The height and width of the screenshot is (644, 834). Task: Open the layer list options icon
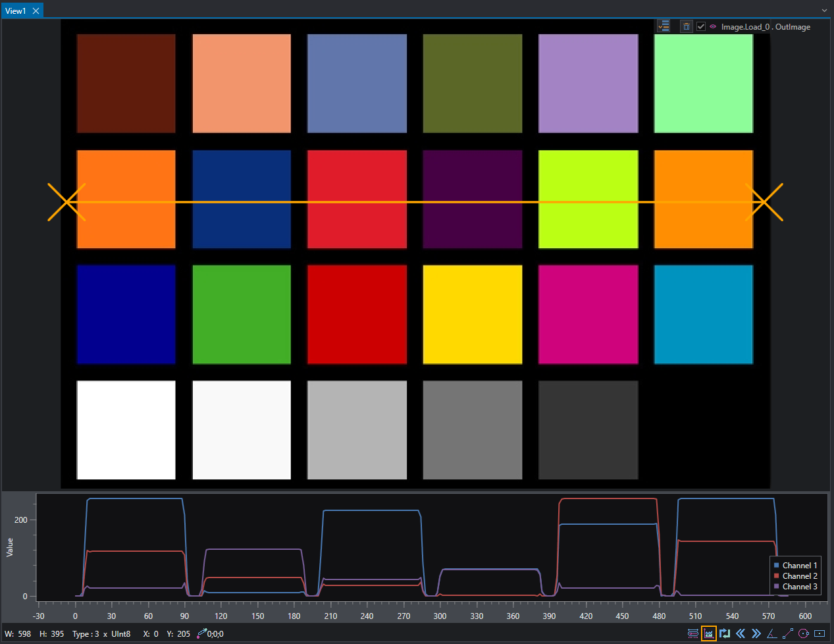[x=664, y=26]
